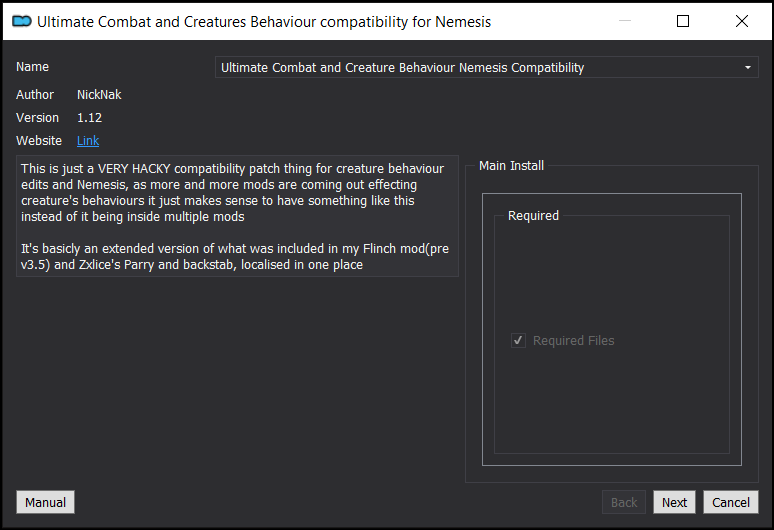Click the disabled Back button
The width and height of the screenshot is (774, 530).
pos(624,502)
